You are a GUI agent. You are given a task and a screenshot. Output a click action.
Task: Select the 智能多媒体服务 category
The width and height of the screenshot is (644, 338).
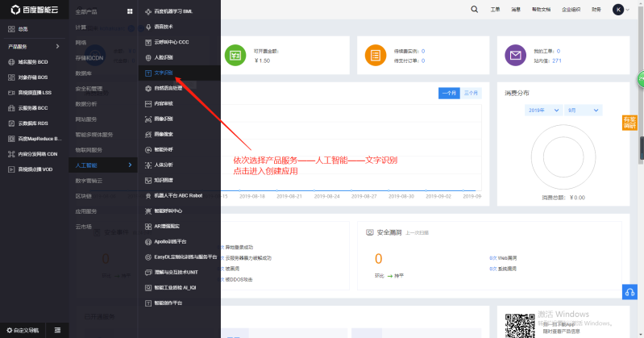94,135
